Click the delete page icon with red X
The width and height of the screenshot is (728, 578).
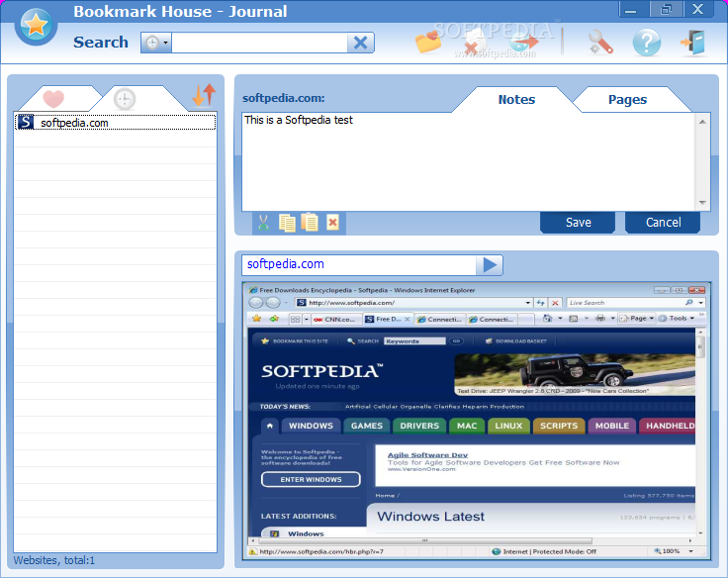tap(475, 43)
